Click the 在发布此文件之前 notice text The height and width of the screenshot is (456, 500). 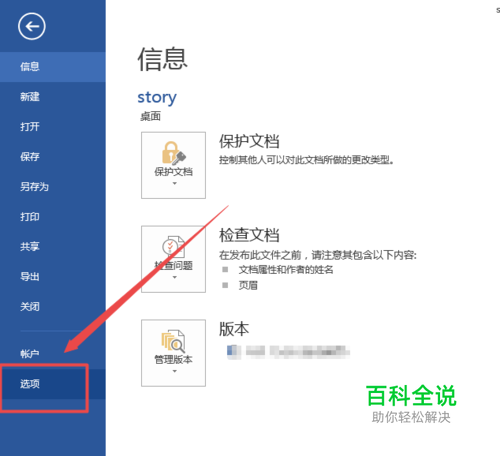318,255
